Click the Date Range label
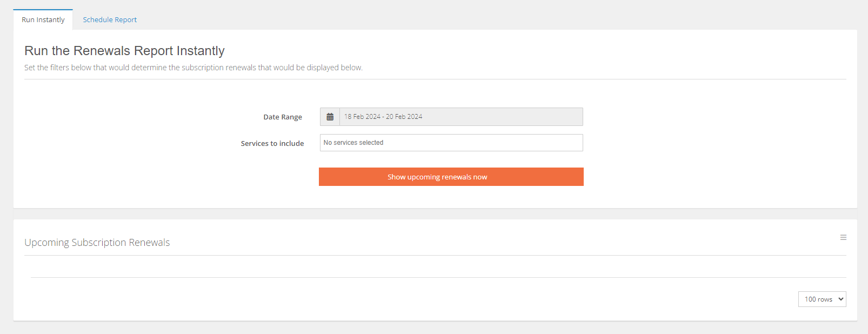This screenshot has height=334, width=868. coord(283,117)
